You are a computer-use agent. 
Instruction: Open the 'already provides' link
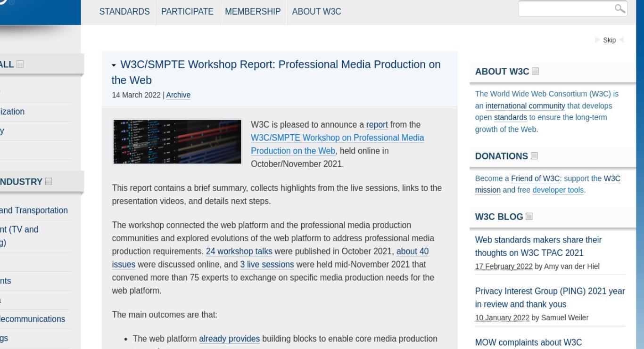229,338
